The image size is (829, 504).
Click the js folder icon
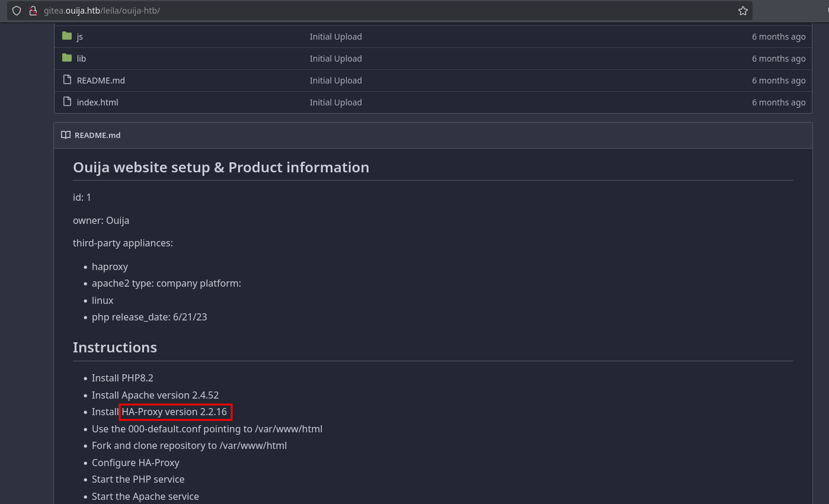pos(67,36)
